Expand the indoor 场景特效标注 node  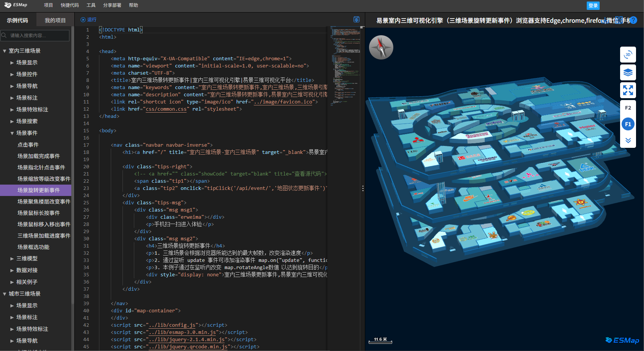[x=12, y=110]
